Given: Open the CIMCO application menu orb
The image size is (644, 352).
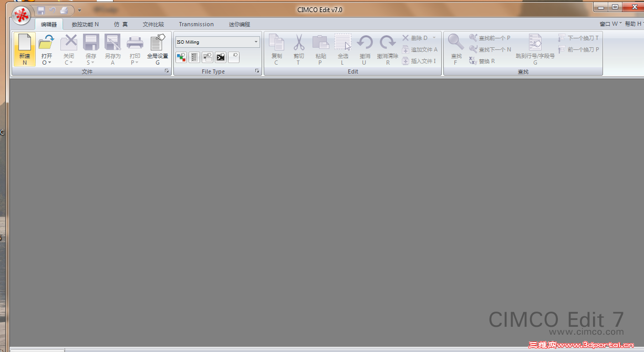Looking at the screenshot, I should (x=22, y=16).
